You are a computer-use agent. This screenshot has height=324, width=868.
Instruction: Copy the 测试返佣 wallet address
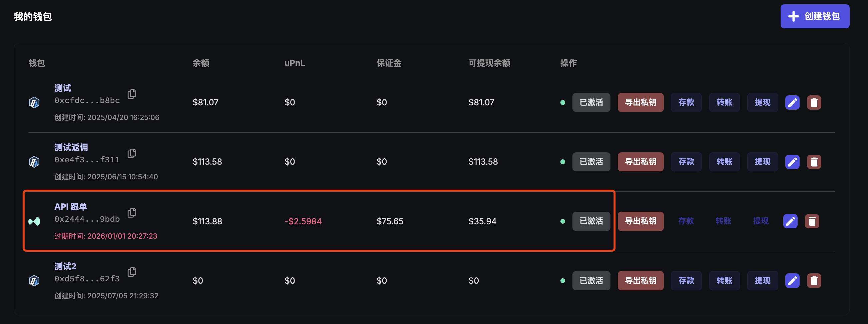click(132, 154)
